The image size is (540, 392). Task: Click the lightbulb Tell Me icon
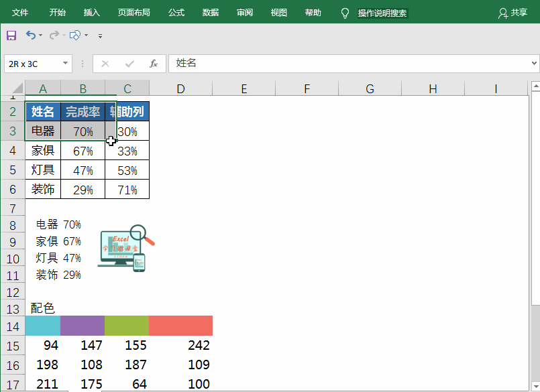(345, 13)
